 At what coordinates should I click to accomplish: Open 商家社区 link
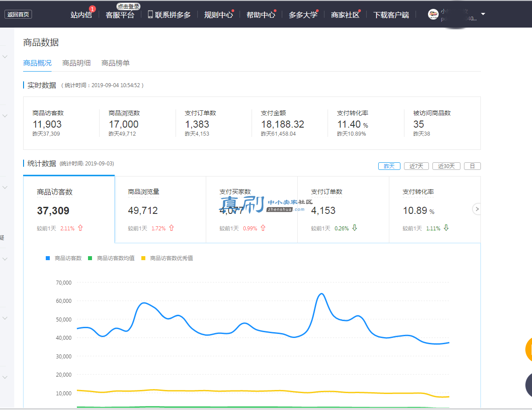click(345, 15)
